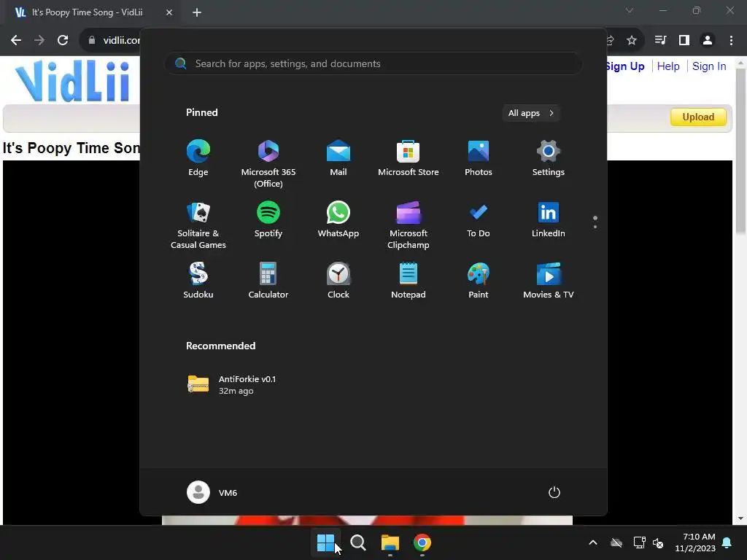Viewport: 747px width, 560px height.
Task: Open the VidLii Help link
Action: click(668, 66)
